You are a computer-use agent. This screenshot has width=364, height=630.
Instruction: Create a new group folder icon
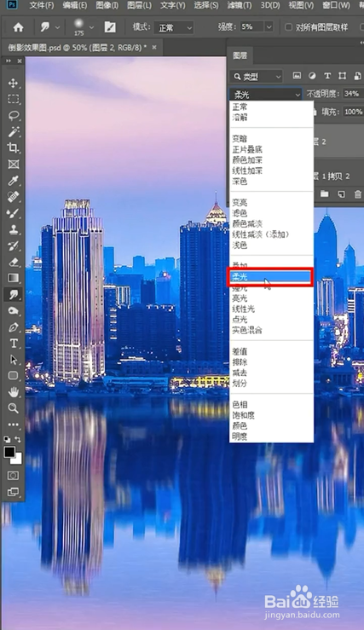pyautogui.click(x=324, y=194)
